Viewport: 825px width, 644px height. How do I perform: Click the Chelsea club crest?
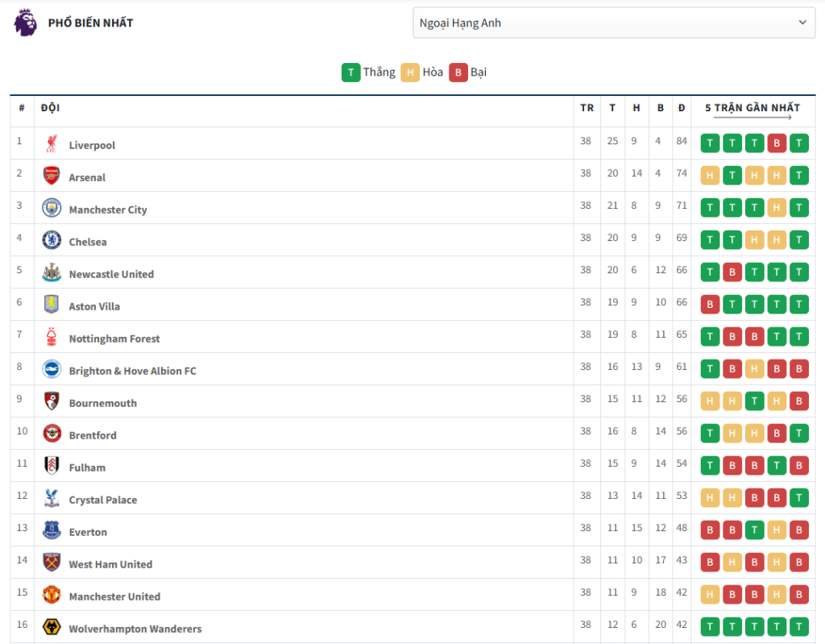click(x=52, y=240)
